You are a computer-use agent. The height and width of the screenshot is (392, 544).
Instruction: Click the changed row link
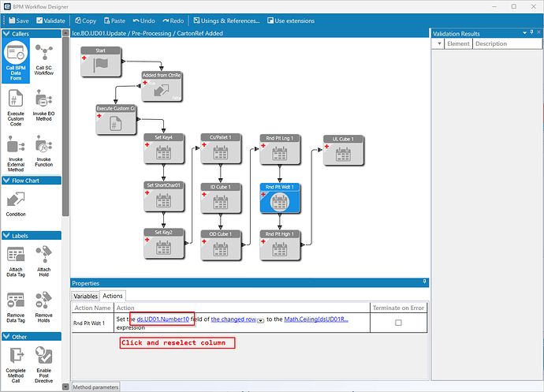[x=233, y=319]
